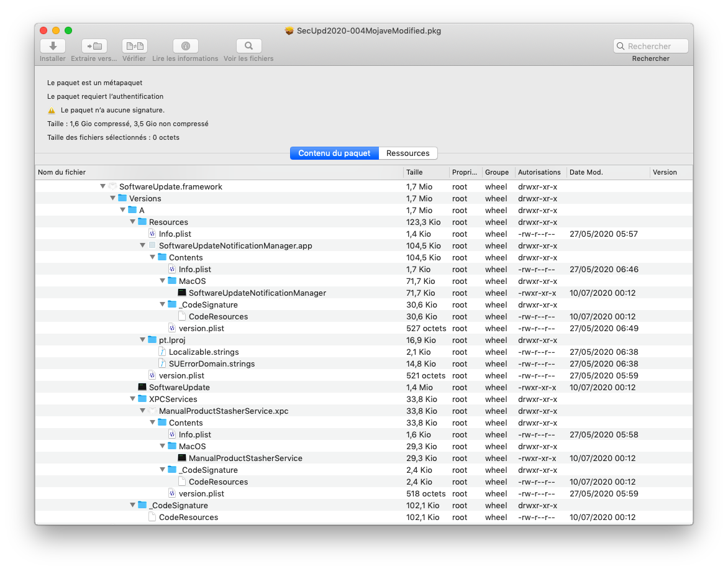Click the package icon in title bar
728x571 pixels.
(289, 30)
